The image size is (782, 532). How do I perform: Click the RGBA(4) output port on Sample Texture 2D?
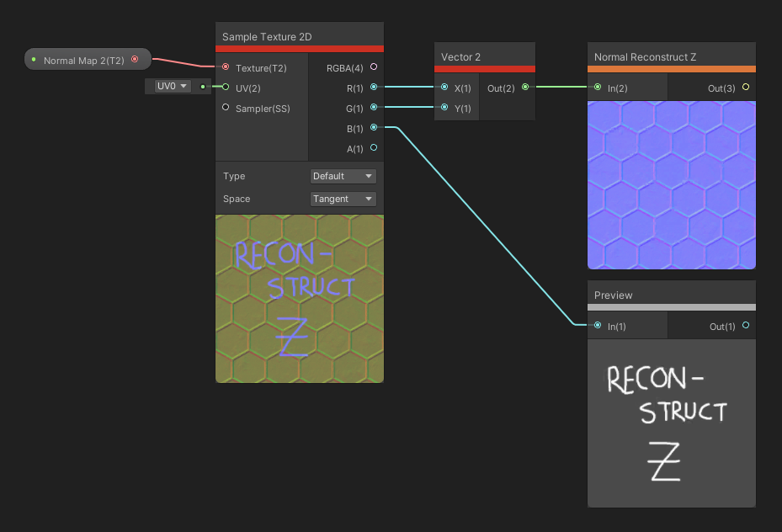tap(373, 66)
